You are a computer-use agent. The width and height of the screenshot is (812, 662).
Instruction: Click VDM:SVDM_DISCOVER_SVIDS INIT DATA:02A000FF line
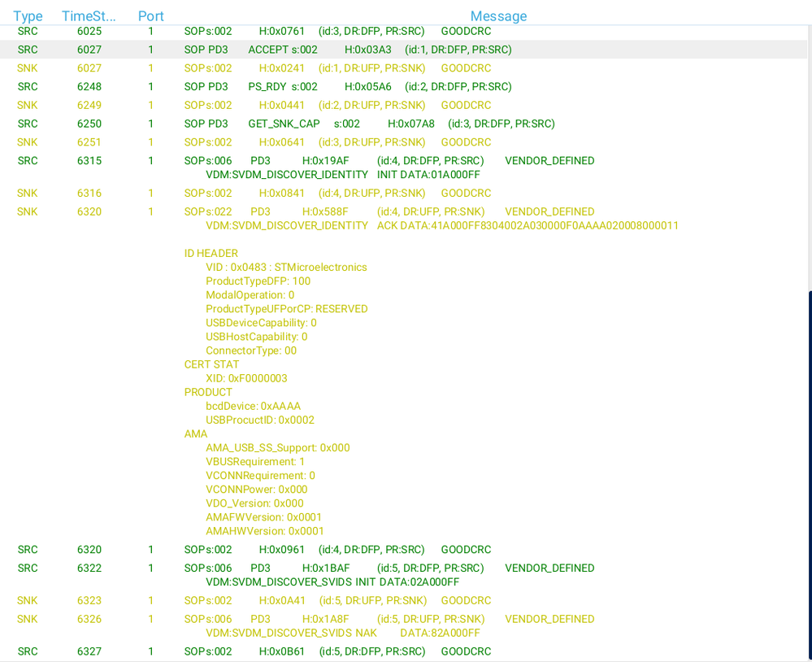(x=332, y=582)
